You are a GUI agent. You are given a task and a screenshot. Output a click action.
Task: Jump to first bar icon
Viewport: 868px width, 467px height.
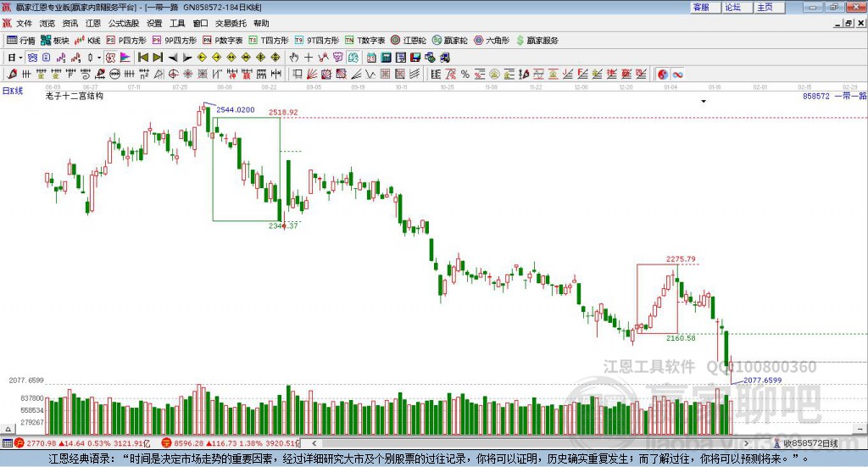pos(142,58)
